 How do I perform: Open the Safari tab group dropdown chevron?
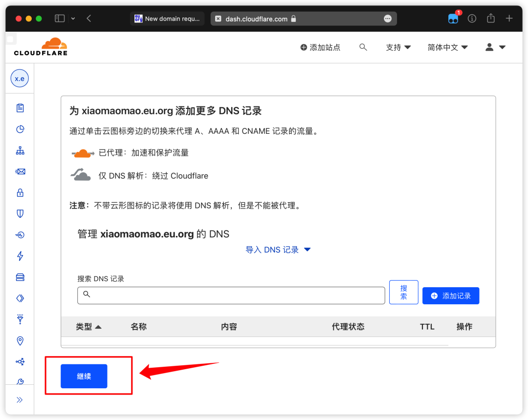pos(73,19)
